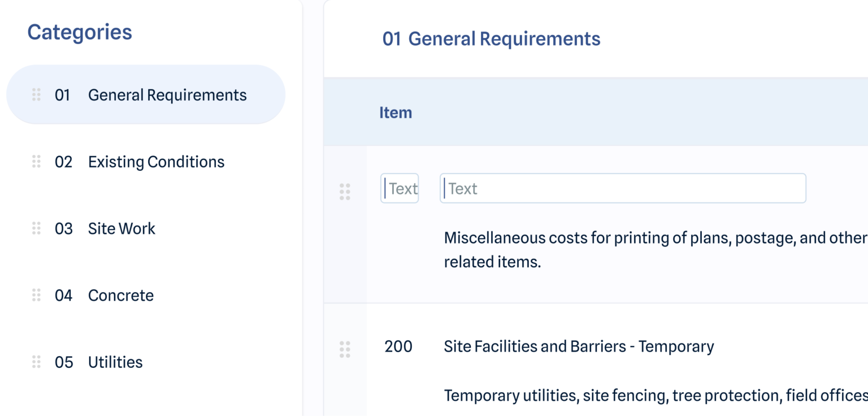Click drag handle beside General Requirements category

(36, 95)
